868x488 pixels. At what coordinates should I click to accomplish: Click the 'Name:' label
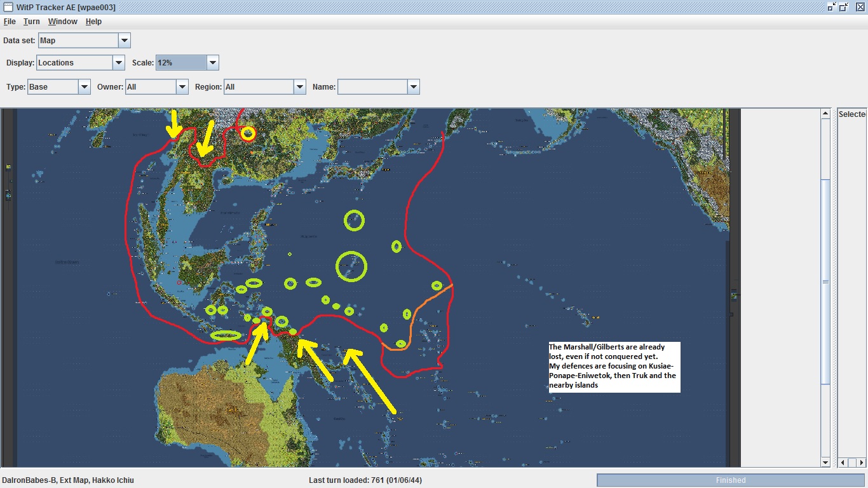[323, 87]
